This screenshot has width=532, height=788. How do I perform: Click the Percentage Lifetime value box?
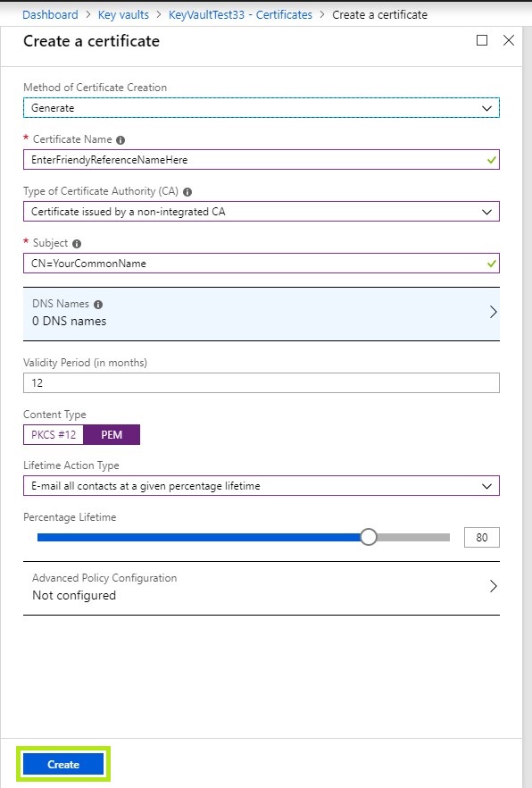pos(482,538)
